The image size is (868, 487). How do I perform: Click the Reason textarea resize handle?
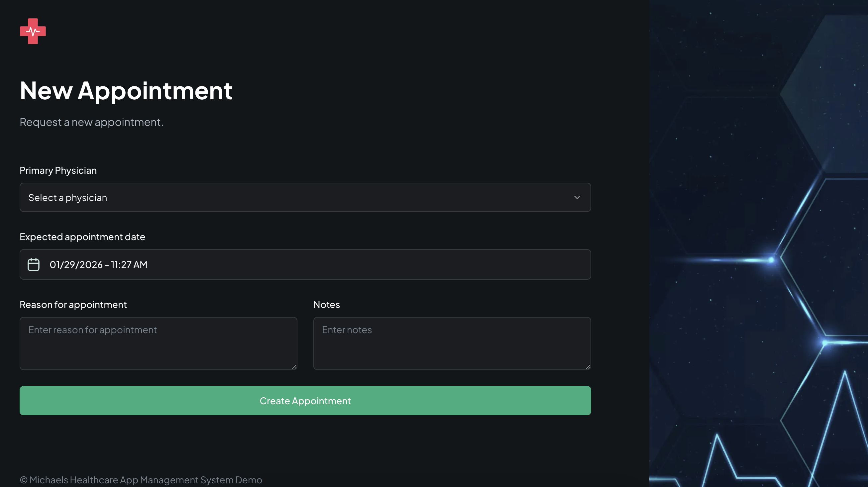[294, 367]
